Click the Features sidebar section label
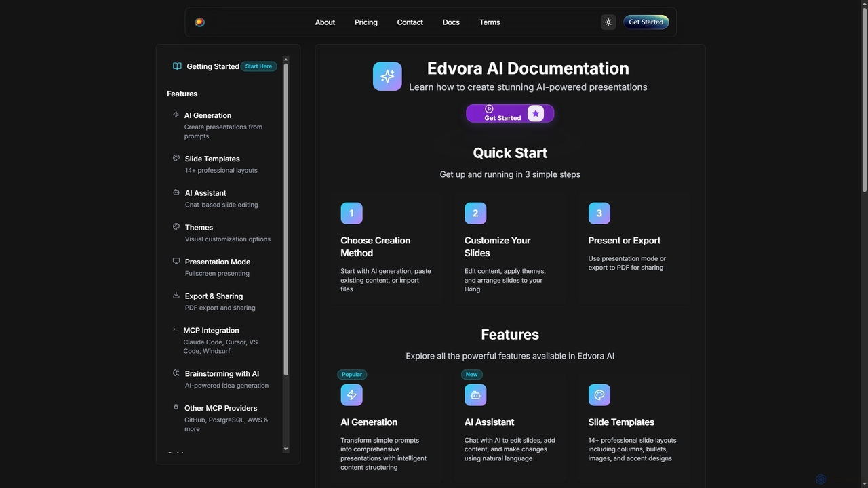The width and height of the screenshot is (868, 488). [182, 94]
